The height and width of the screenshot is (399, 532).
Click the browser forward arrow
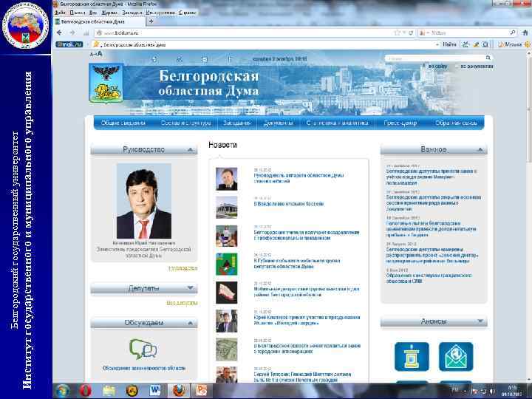[x=72, y=33]
